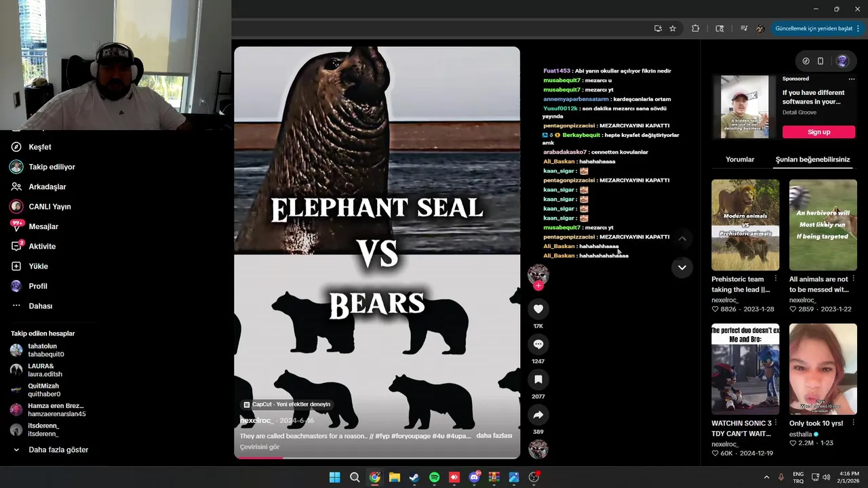
Task: Open Chrome media controls icon
Action: [x=744, y=28]
